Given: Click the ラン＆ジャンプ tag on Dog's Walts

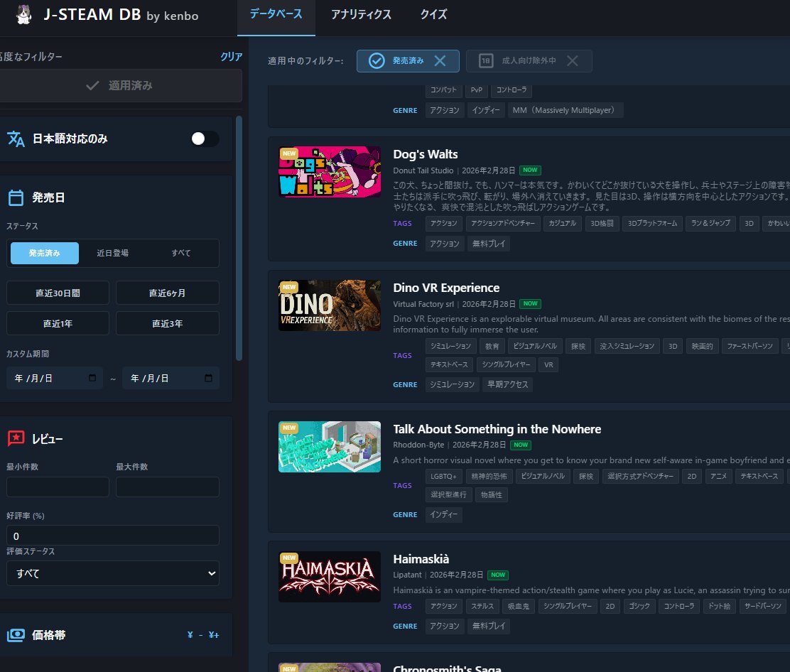Looking at the screenshot, I should 710,223.
